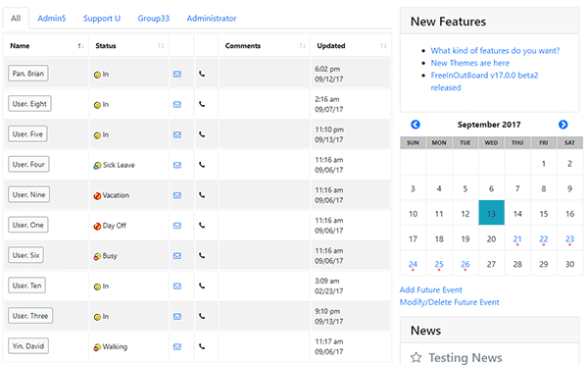Click email icon in User, Four row
588x365 pixels.
[x=177, y=165]
